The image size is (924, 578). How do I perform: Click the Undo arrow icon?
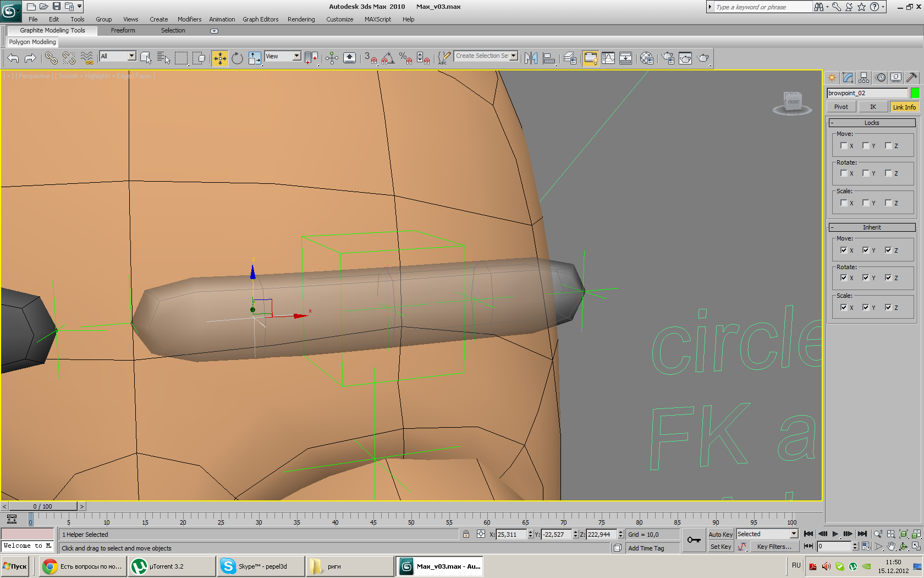(x=13, y=58)
